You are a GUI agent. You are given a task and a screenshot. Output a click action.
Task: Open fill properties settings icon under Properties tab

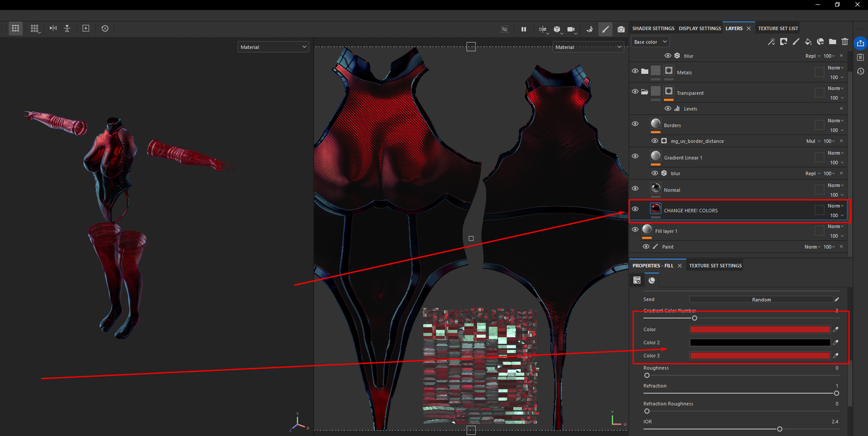[637, 280]
